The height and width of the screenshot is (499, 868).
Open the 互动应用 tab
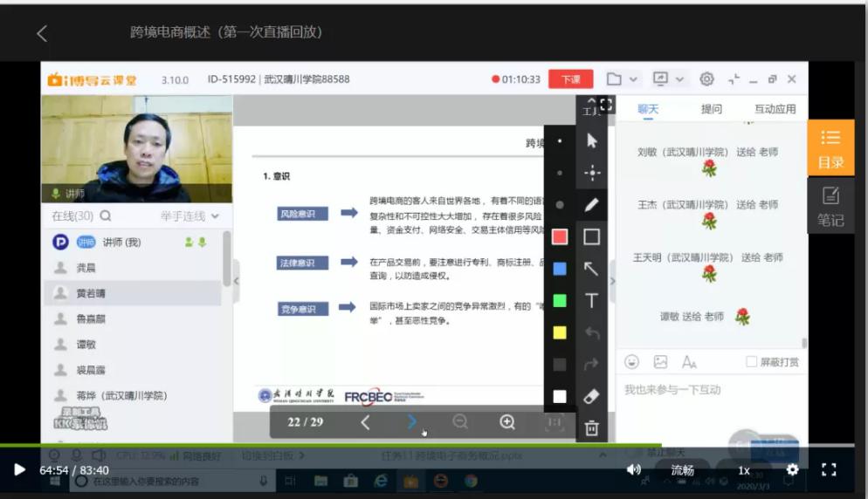[x=775, y=109]
